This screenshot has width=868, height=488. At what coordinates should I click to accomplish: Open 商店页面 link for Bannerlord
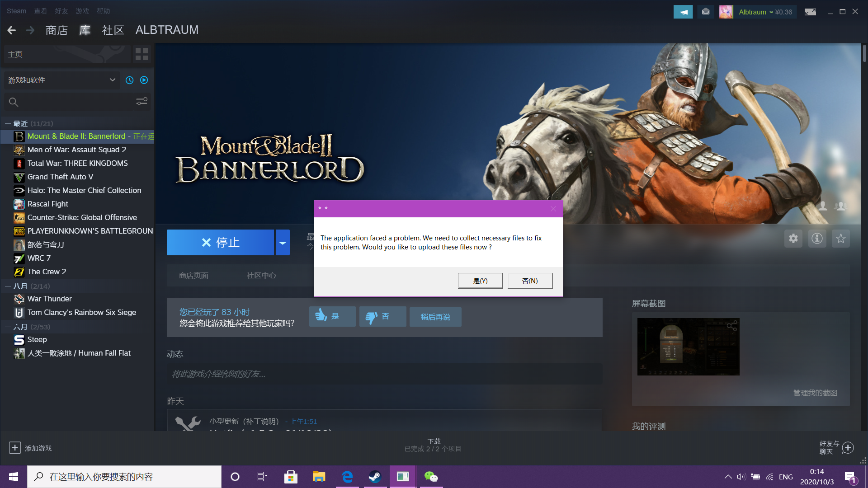pyautogui.click(x=193, y=276)
